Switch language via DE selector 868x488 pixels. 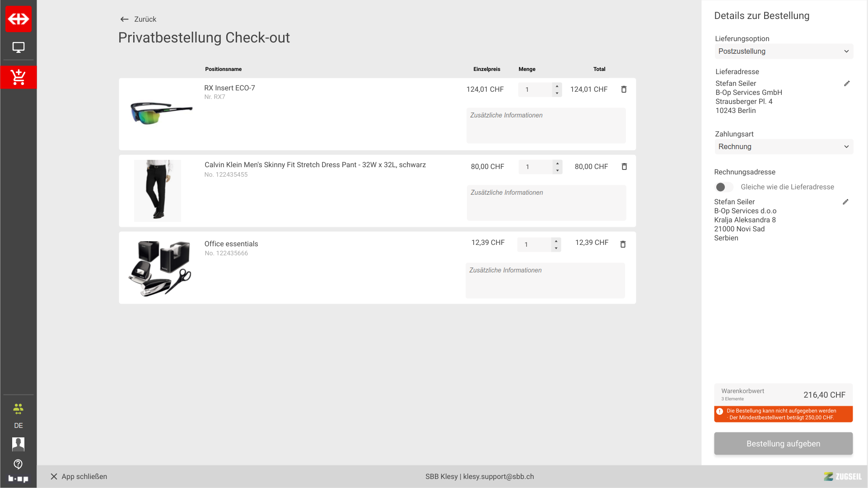click(18, 426)
